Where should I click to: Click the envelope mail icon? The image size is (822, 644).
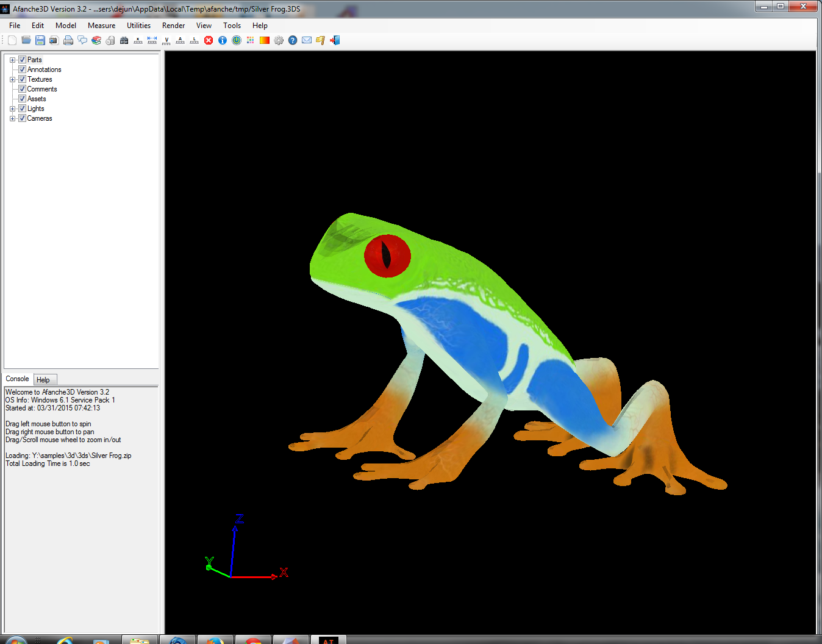point(307,40)
